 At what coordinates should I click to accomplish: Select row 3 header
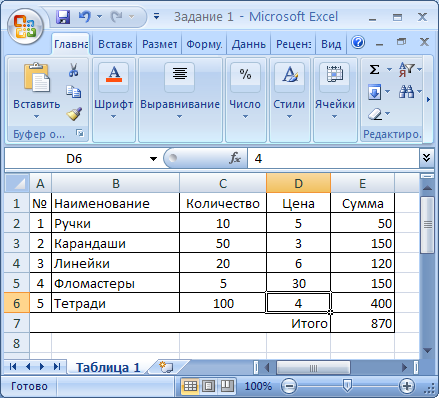click(17, 244)
